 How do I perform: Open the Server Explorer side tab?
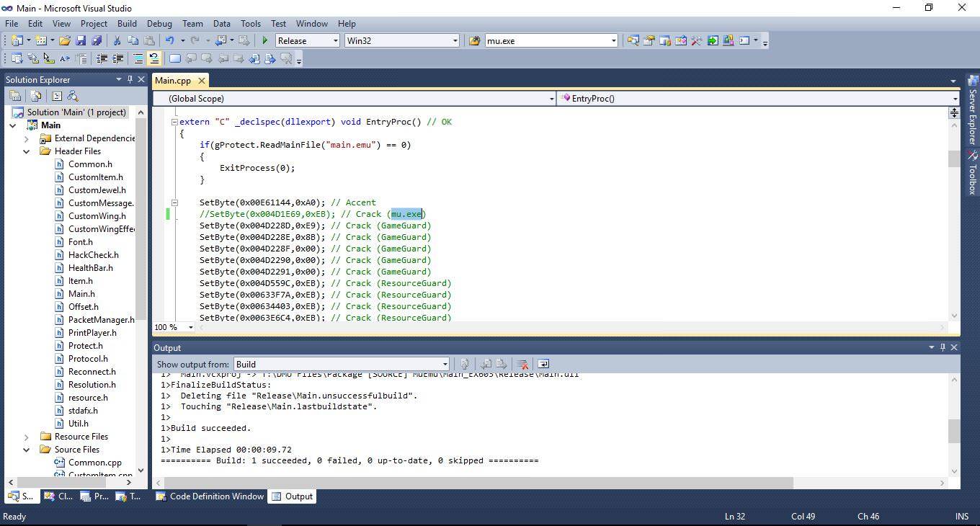pos(972,109)
